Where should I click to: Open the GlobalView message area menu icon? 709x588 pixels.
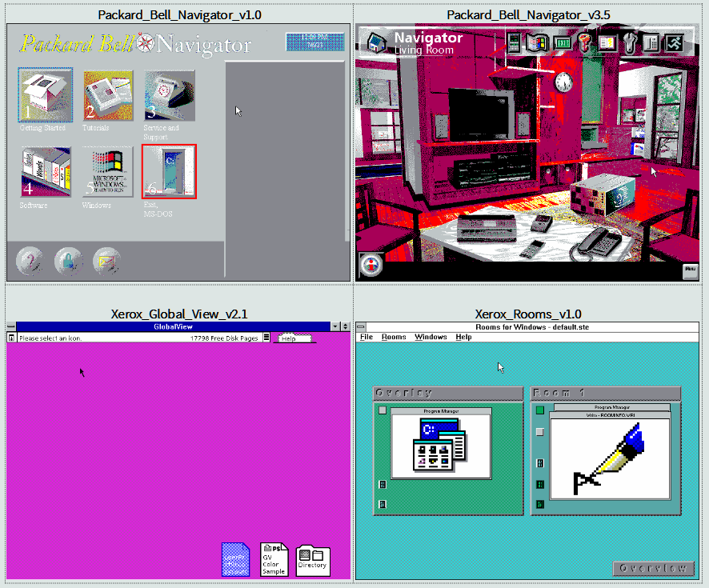(266, 338)
